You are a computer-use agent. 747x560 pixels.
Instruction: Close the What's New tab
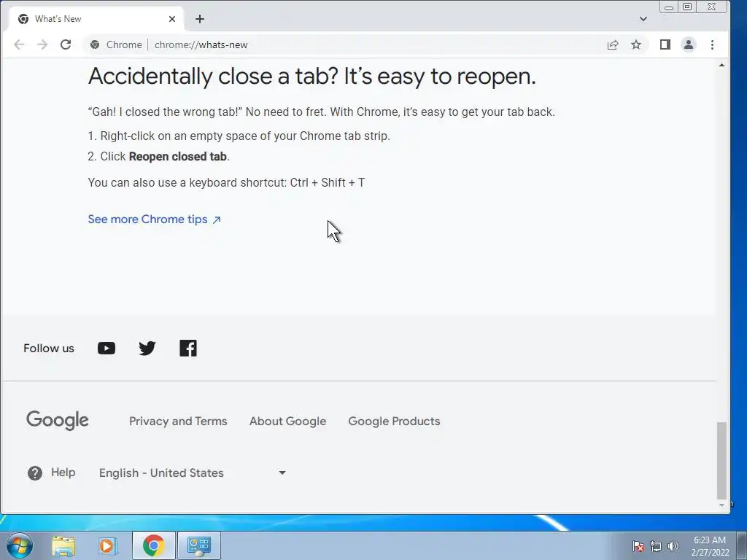[172, 19]
